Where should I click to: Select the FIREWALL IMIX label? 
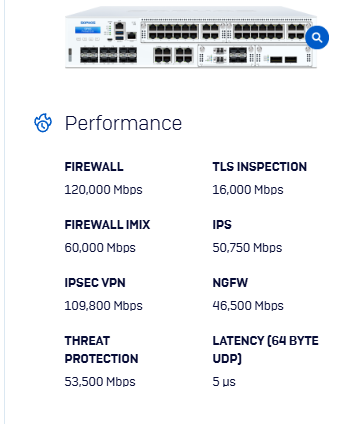[x=107, y=225]
